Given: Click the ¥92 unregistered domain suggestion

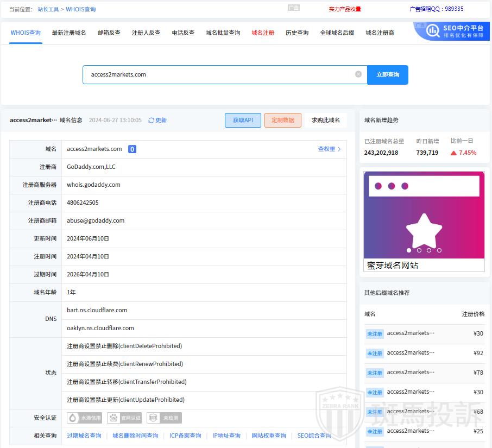Looking at the screenshot, I should (424, 353).
